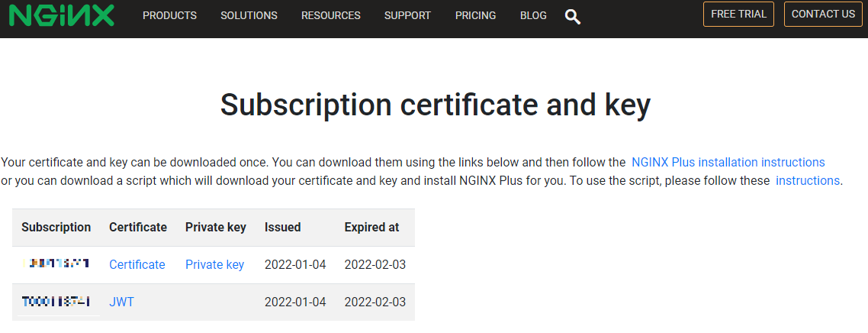Download the Private key link

click(x=215, y=265)
